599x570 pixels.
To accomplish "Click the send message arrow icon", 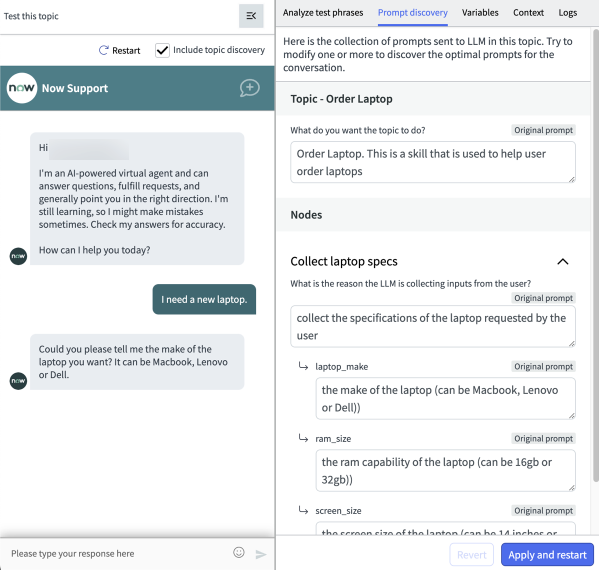I will tap(261, 554).
